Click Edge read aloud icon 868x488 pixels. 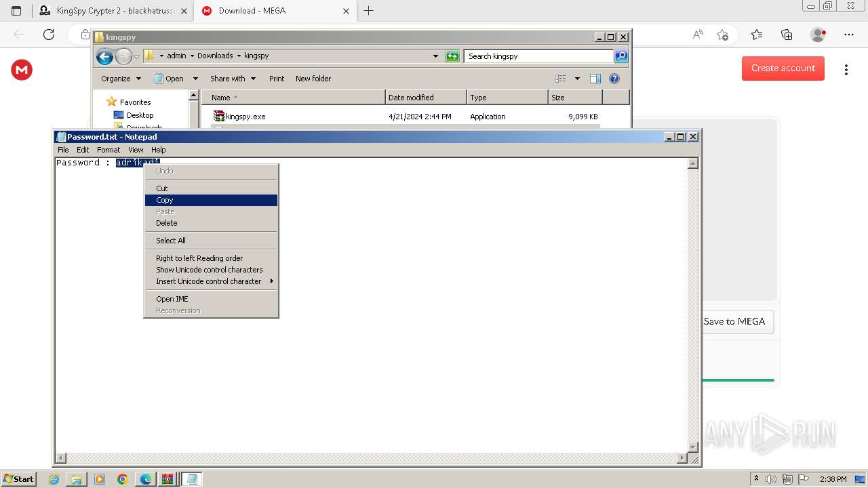pyautogui.click(x=698, y=35)
